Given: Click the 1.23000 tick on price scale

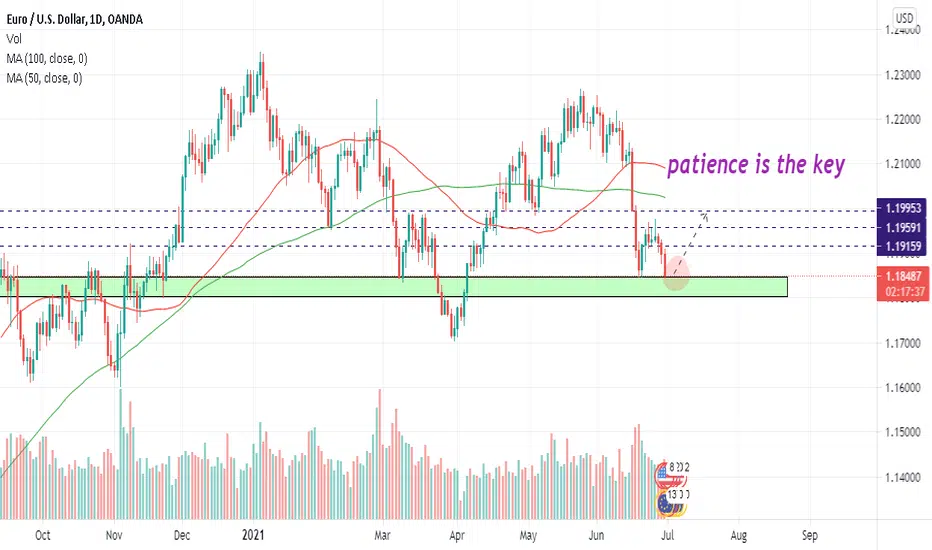Looking at the screenshot, I should tap(902, 75).
